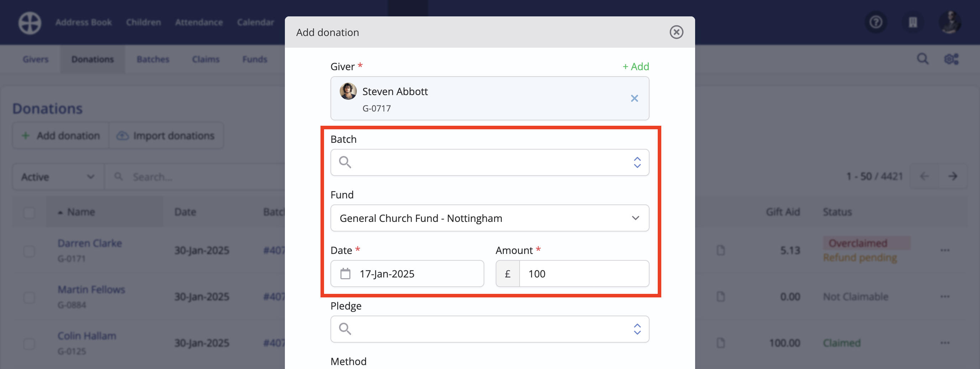Open giver Darren Clarke
The width and height of the screenshot is (980, 369).
pos(89,243)
